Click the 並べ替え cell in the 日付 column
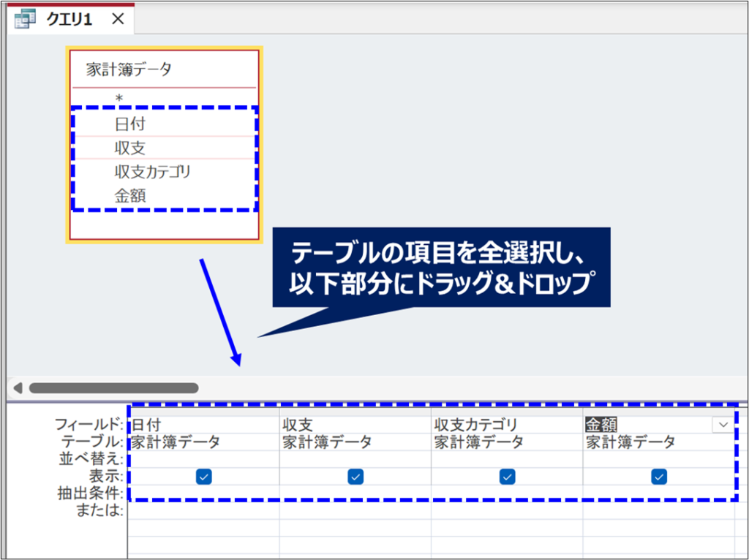 pyautogui.click(x=203, y=459)
